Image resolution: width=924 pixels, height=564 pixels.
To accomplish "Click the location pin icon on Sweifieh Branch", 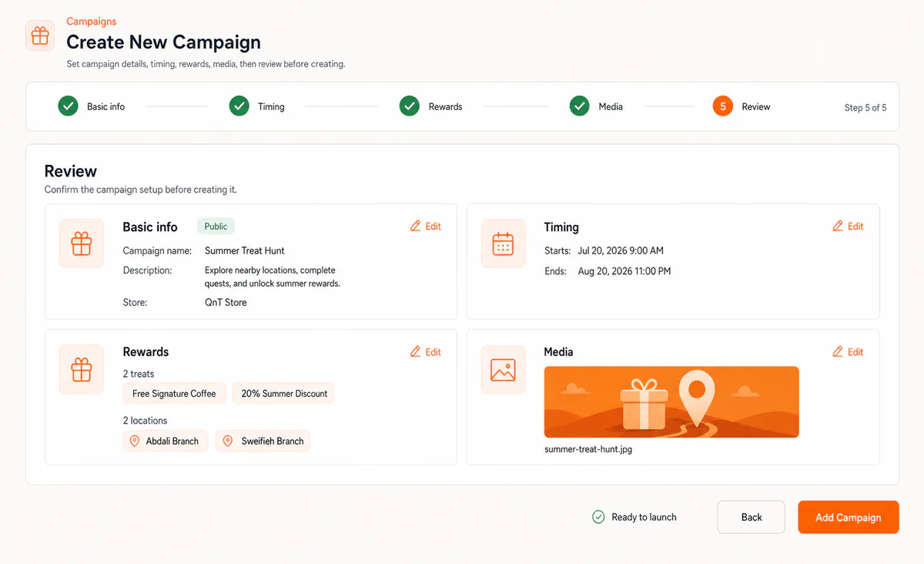I will (227, 441).
